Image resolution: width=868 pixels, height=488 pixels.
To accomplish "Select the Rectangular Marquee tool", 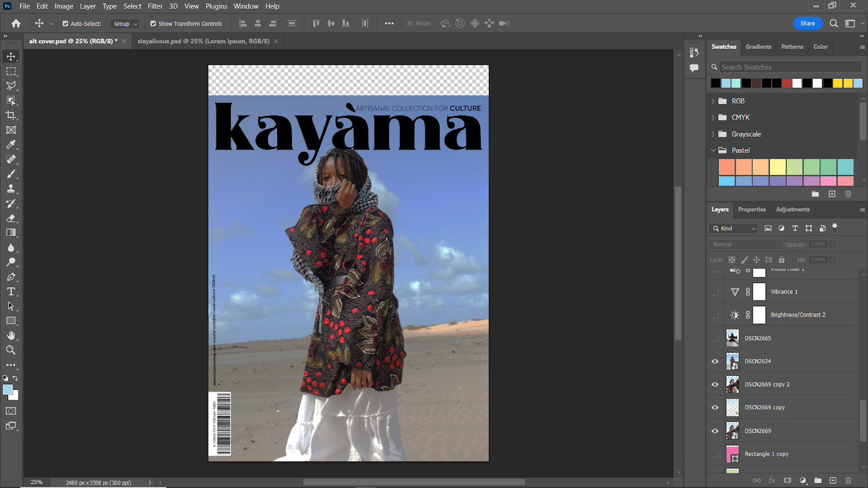I will click(11, 71).
